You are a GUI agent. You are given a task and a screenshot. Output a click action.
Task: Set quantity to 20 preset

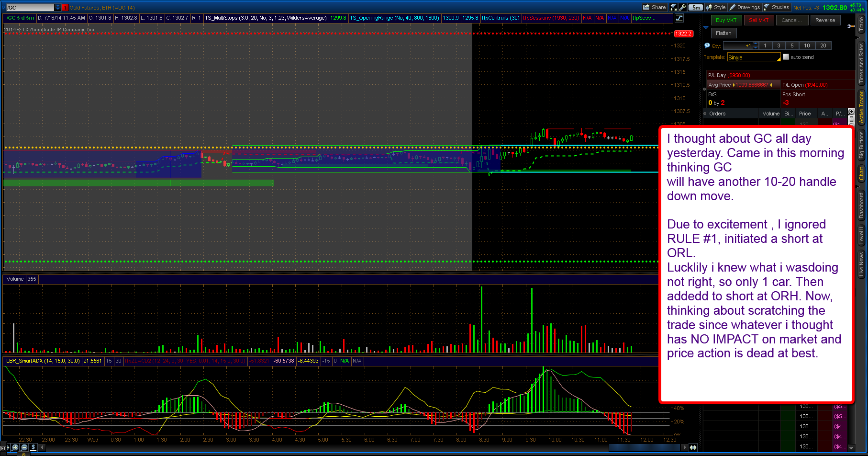coord(823,46)
